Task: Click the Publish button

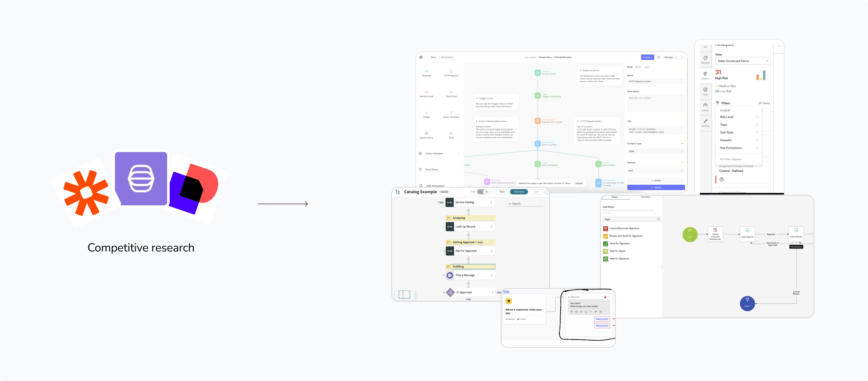Action: (x=647, y=57)
